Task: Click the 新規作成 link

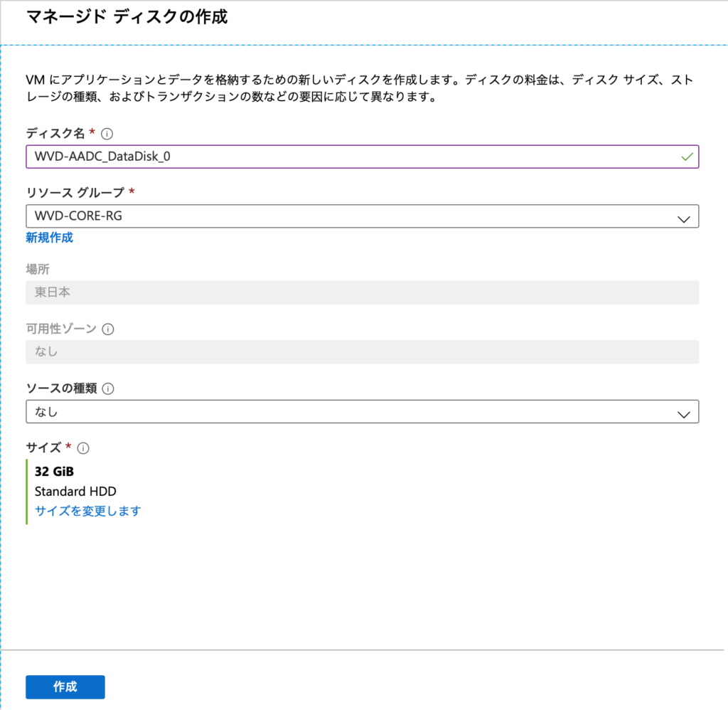Action: 49,238
